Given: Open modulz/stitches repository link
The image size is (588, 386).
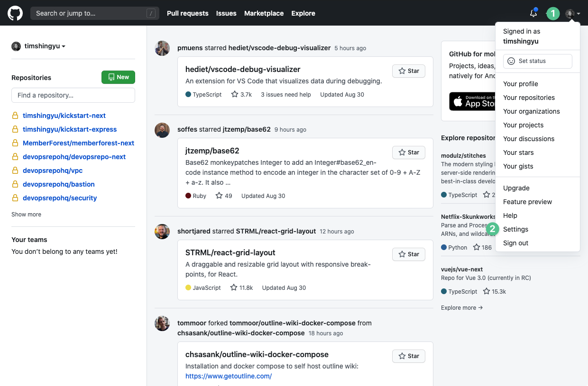Looking at the screenshot, I should [463, 156].
